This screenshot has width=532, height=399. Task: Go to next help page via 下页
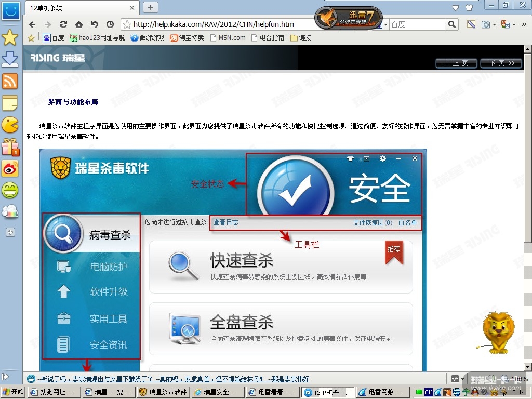[x=501, y=63]
